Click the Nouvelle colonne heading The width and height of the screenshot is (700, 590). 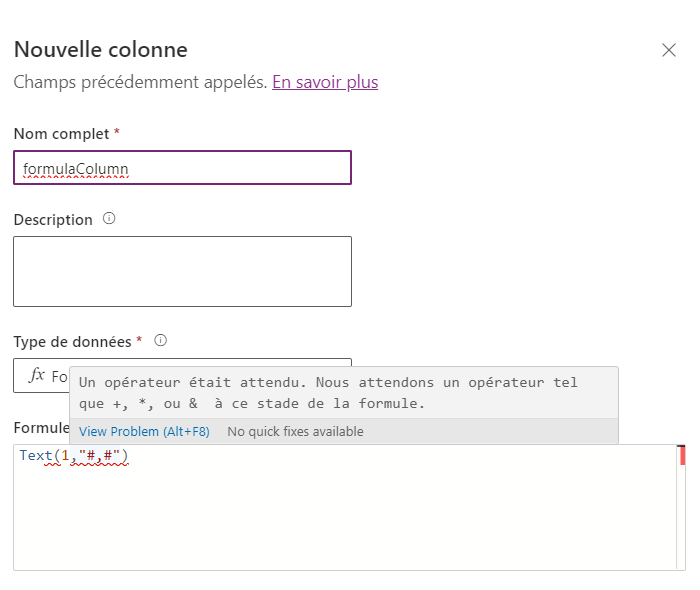[x=100, y=50]
